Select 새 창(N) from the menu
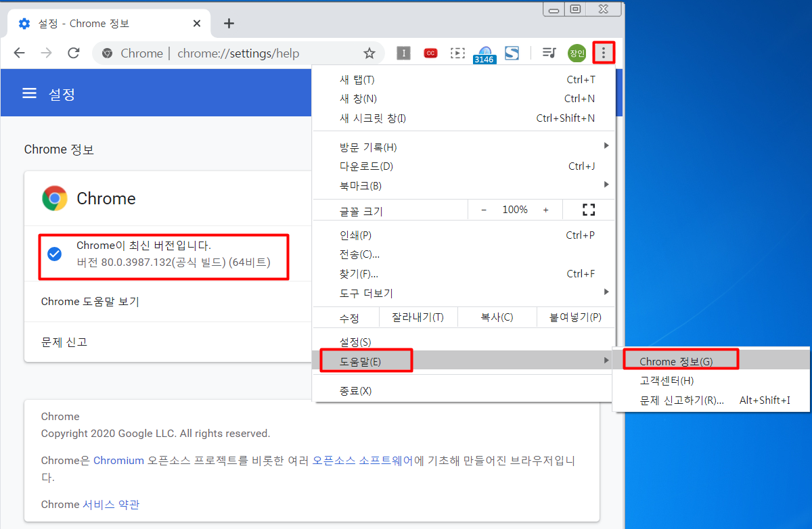This screenshot has height=529, width=812. 464,98
